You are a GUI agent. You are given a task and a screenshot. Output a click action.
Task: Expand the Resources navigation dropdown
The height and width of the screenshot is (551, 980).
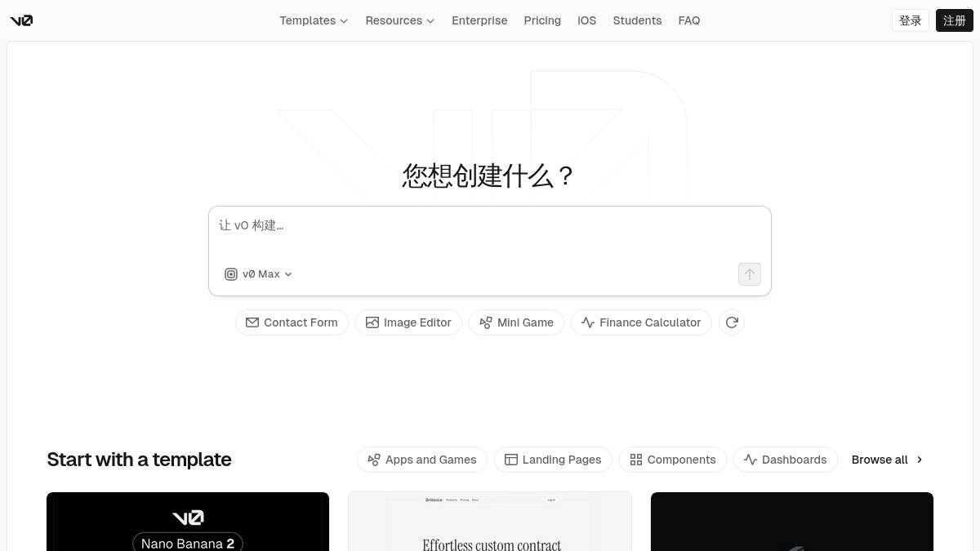399,20
